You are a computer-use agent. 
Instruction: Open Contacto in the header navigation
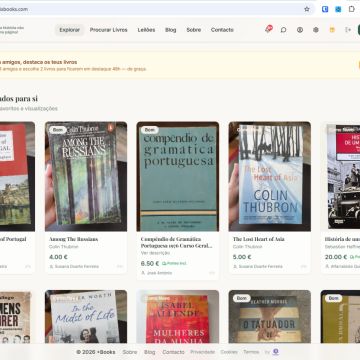point(222,30)
